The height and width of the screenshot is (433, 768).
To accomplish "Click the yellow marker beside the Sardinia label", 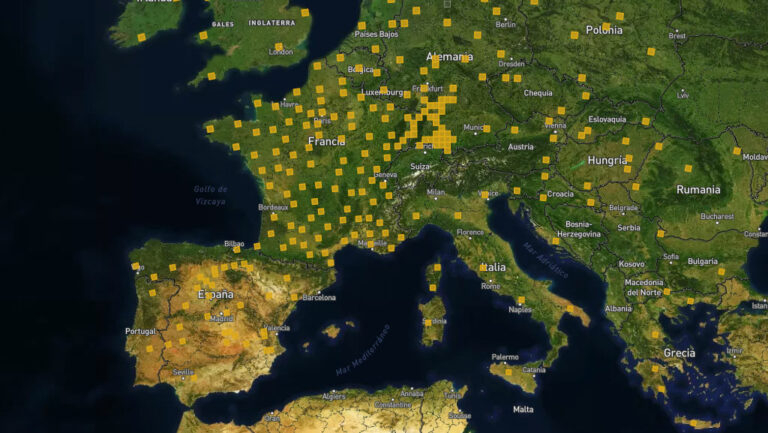I will [429, 323].
